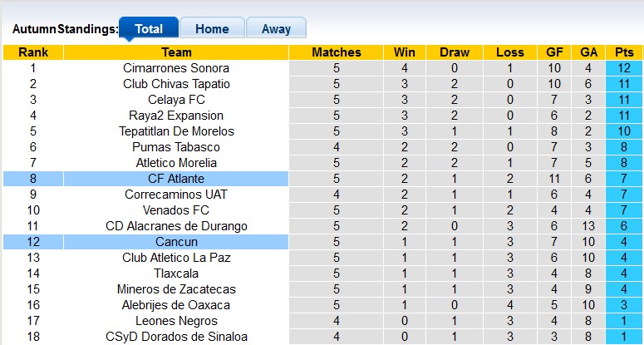Open the highlighted Cancun team entry
The width and height of the screenshot is (644, 345).
[176, 242]
